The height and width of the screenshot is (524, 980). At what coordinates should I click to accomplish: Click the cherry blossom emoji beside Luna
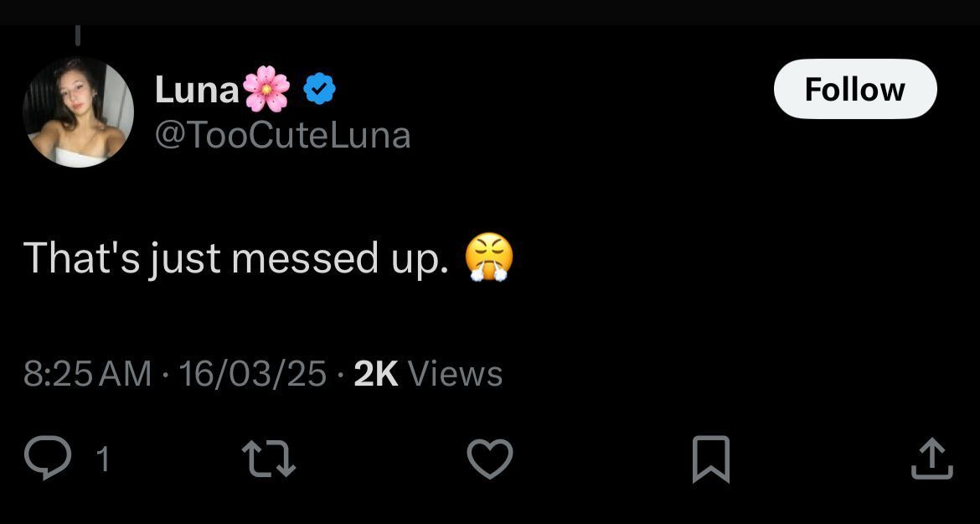[266, 90]
